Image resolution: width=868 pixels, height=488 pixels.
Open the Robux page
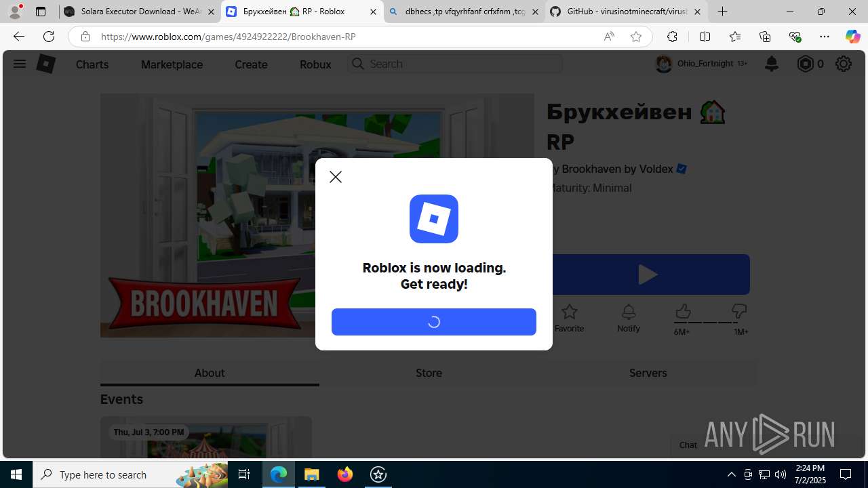(315, 64)
